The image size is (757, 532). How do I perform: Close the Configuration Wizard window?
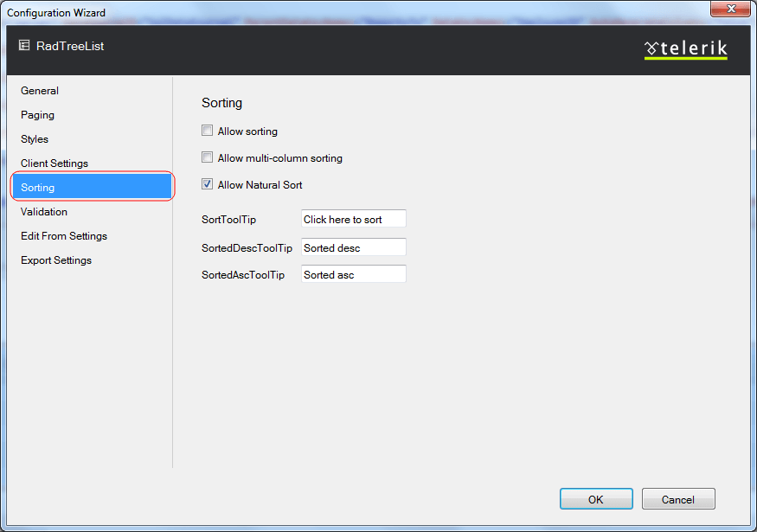pyautogui.click(x=730, y=9)
